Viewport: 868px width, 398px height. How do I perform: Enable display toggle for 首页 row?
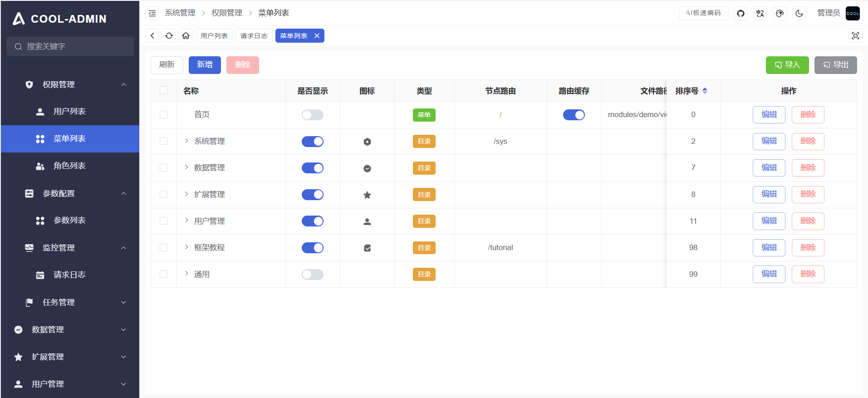click(x=312, y=115)
